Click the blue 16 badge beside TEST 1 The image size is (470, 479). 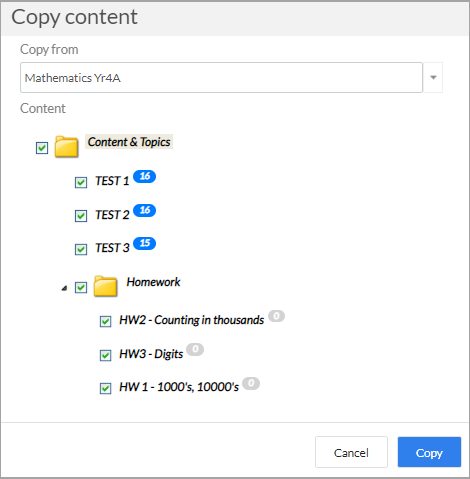145,176
